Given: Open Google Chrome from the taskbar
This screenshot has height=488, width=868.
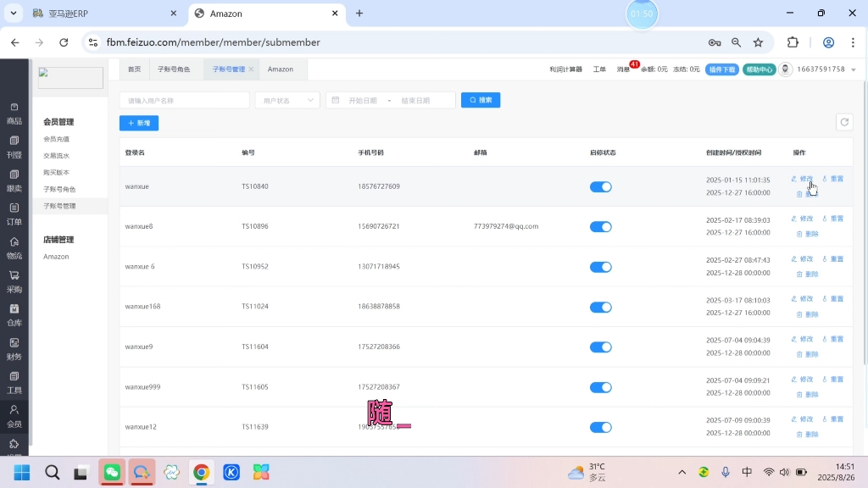Looking at the screenshot, I should [201, 472].
